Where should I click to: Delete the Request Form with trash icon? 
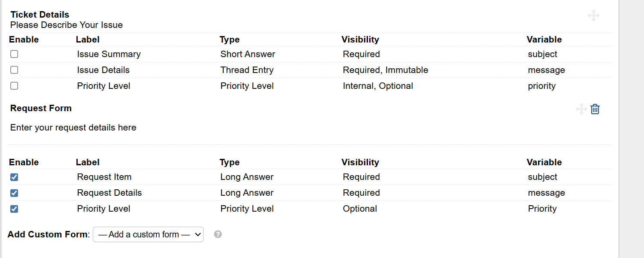click(x=595, y=109)
